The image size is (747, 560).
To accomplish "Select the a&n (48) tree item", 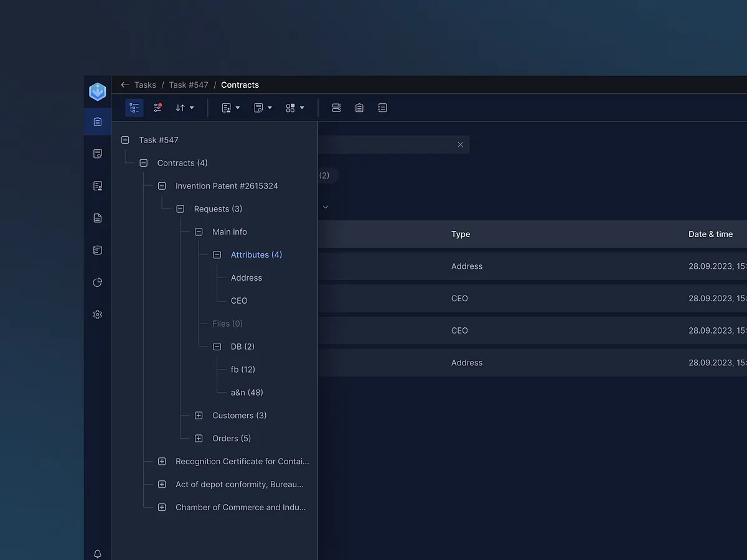I will 247,393.
